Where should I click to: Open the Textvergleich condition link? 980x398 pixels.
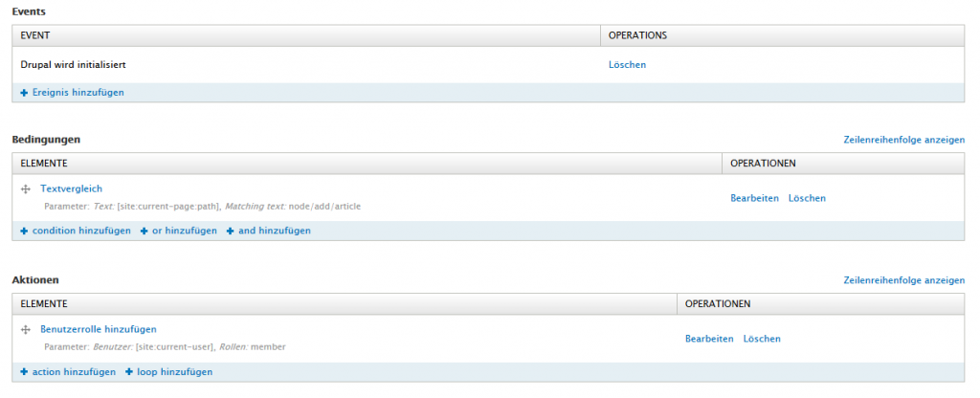(x=71, y=189)
